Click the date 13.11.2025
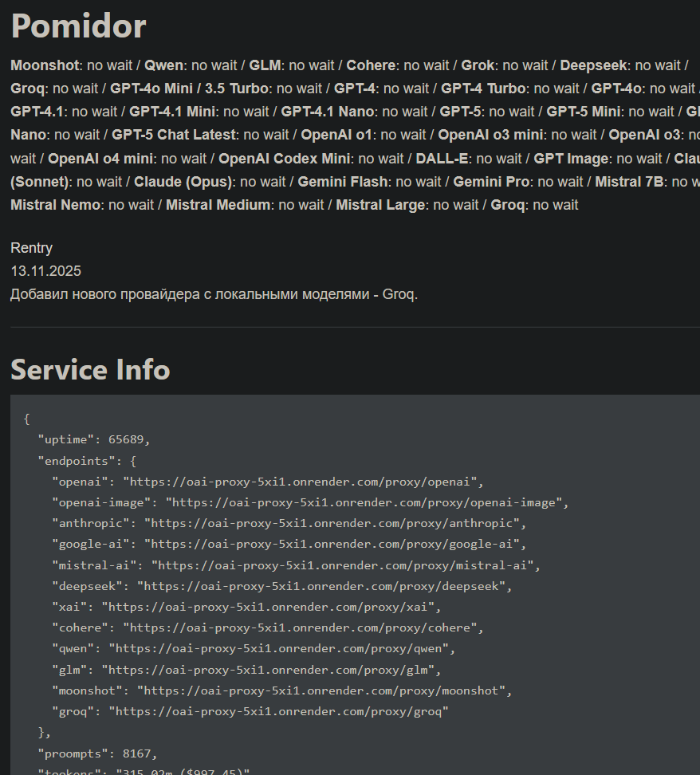700x775 pixels. click(x=46, y=271)
